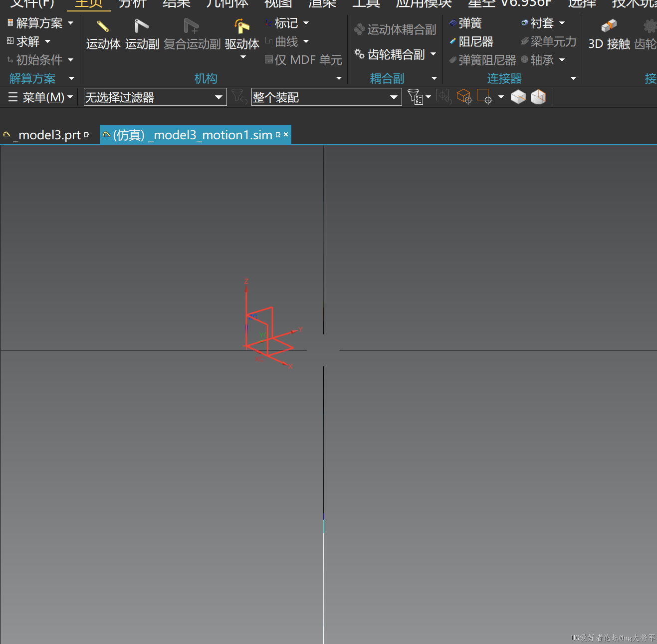This screenshot has width=657, height=644.
Task: Click the 求解 solve tool
Action: pyautogui.click(x=23, y=41)
